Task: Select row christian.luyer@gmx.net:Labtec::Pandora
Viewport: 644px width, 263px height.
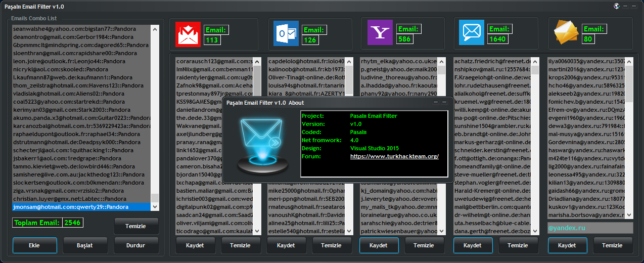Action: point(82,199)
